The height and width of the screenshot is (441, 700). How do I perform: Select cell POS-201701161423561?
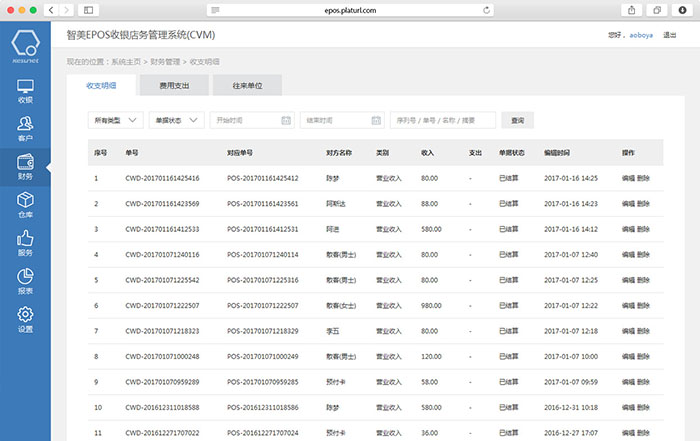(262, 204)
